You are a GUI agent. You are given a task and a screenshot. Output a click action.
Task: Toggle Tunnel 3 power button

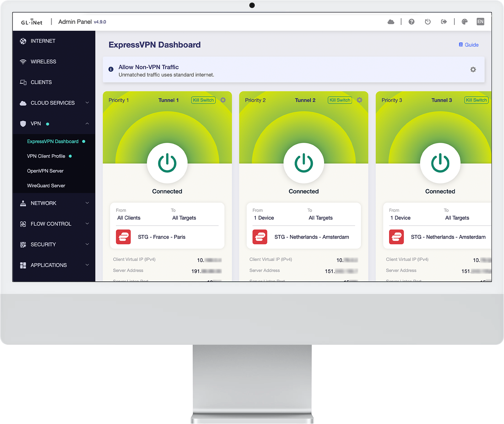[x=440, y=163]
